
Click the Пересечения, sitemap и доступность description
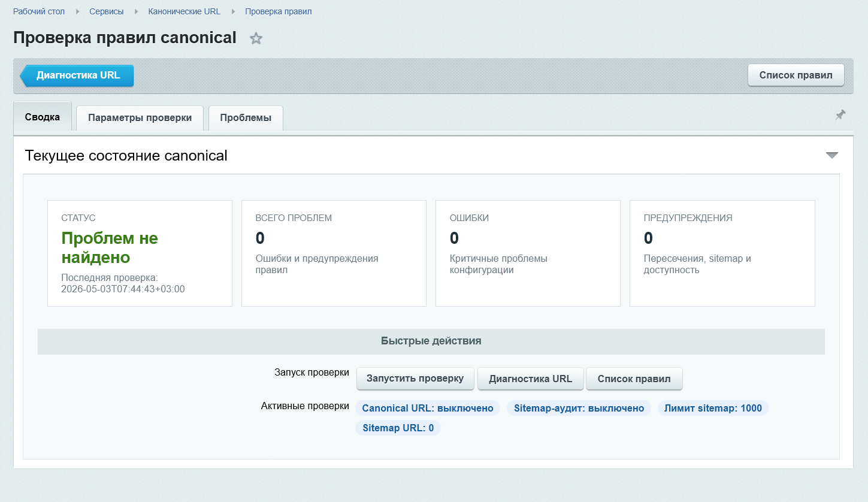pyautogui.click(x=697, y=264)
